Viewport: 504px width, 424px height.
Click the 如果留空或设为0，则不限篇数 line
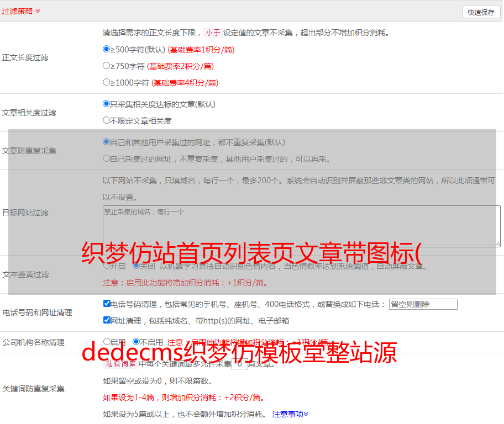(x=158, y=381)
